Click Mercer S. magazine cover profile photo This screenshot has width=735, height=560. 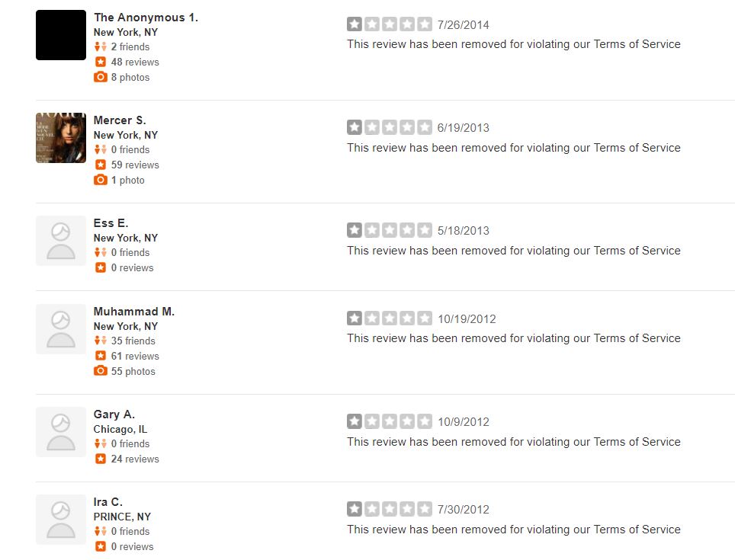tap(61, 138)
